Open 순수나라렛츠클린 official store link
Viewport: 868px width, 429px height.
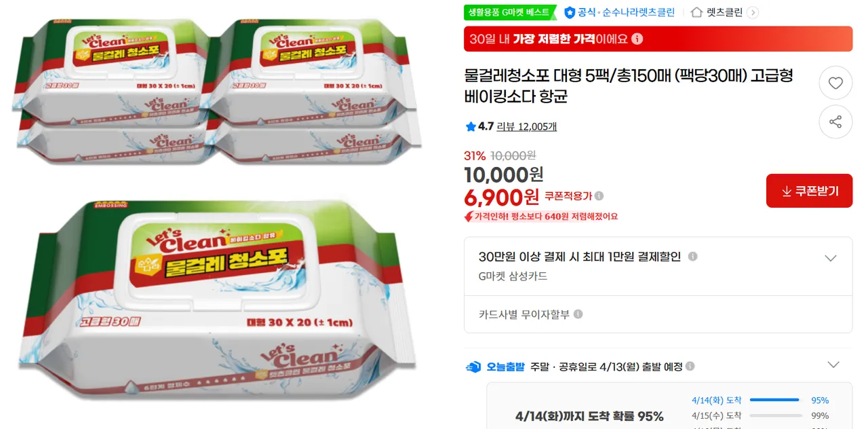pyautogui.click(x=638, y=12)
